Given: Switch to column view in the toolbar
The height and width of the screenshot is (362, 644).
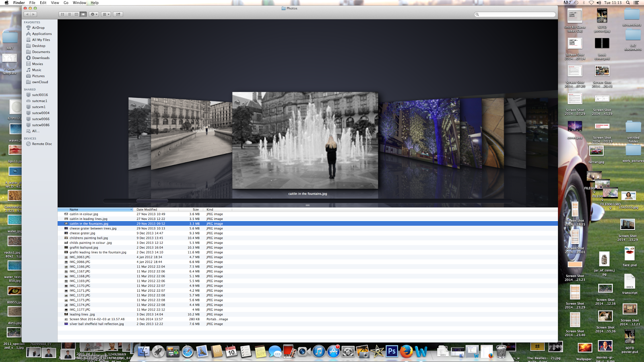Looking at the screenshot, I should click(76, 14).
